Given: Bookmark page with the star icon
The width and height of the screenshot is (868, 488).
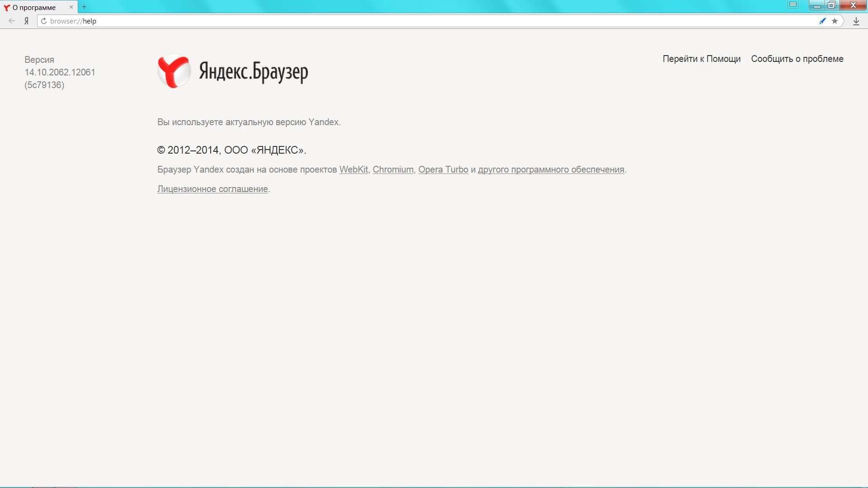Looking at the screenshot, I should click(835, 21).
